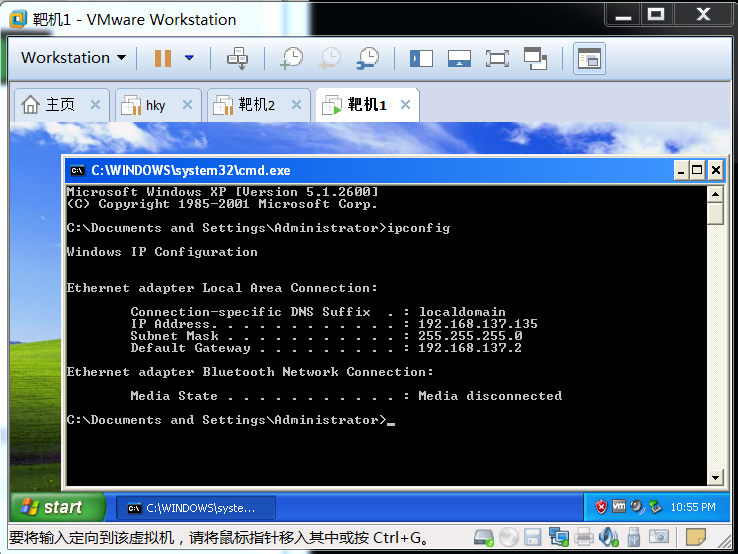Expand the power options dropdown arrow
The image size is (738, 554).
[189, 58]
